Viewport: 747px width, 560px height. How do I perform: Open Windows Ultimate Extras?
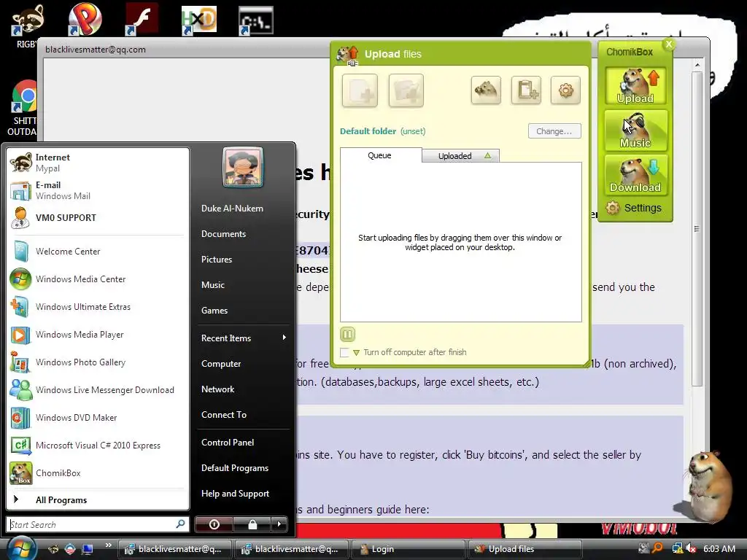pyautogui.click(x=98, y=307)
